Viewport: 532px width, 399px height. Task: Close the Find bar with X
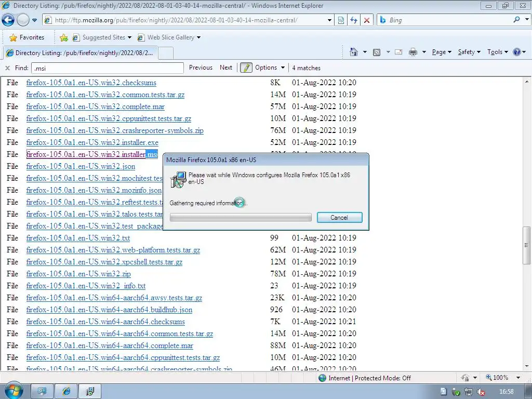coord(7,68)
